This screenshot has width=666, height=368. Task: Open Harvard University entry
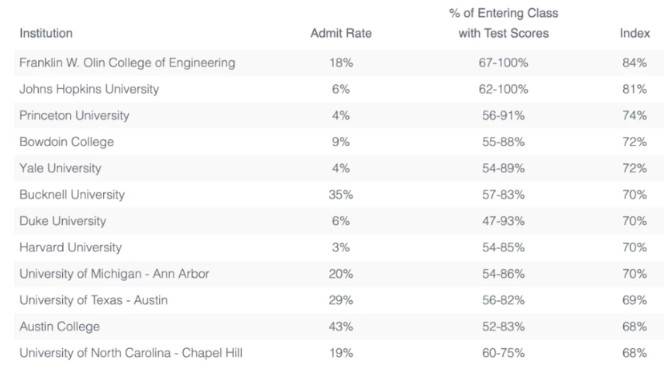coord(71,247)
